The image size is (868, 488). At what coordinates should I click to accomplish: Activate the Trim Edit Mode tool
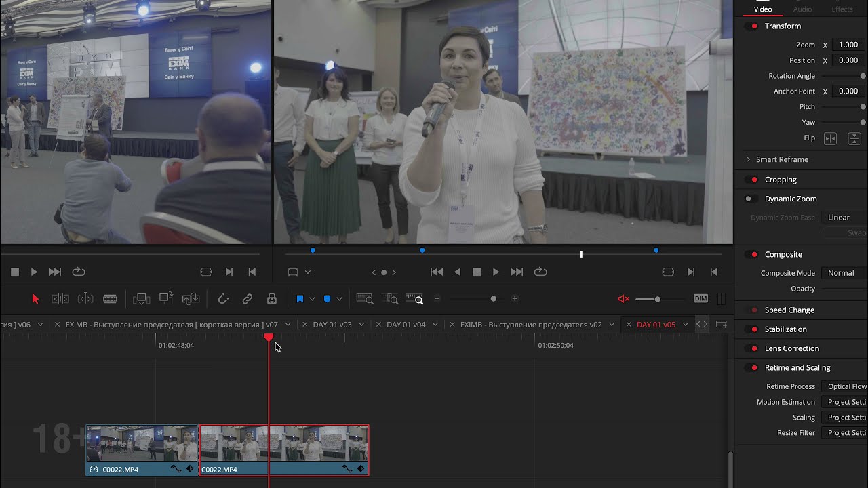tap(60, 299)
